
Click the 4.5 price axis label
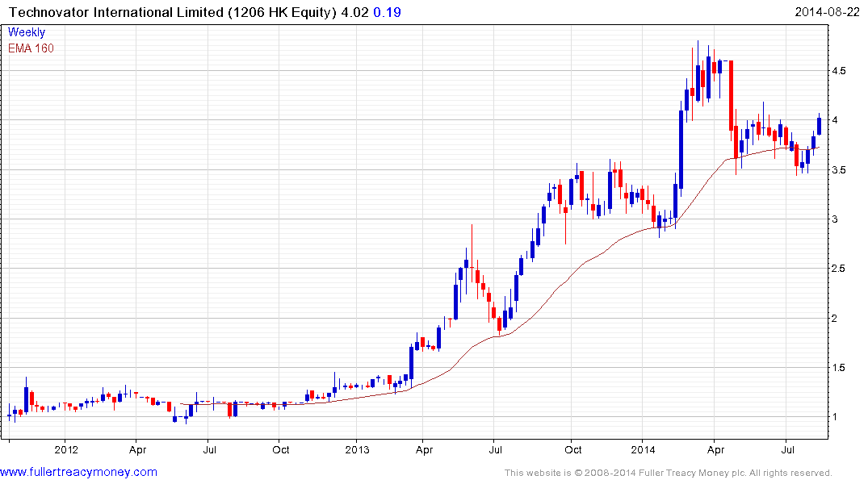[x=838, y=71]
